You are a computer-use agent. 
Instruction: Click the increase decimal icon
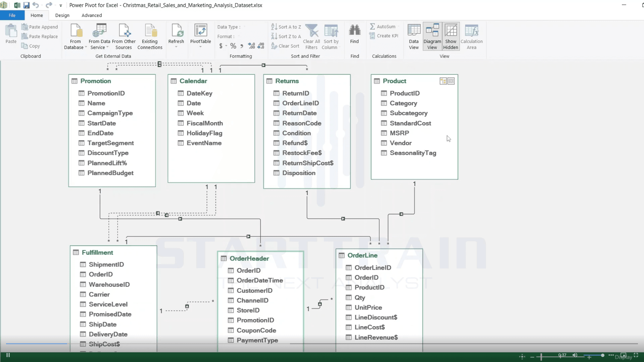tap(251, 46)
